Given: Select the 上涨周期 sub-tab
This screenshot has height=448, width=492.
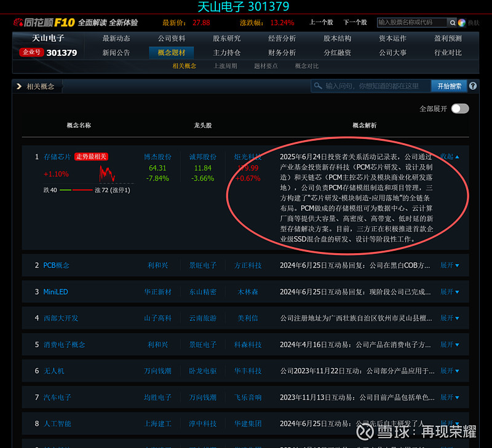Looking at the screenshot, I should [225, 66].
